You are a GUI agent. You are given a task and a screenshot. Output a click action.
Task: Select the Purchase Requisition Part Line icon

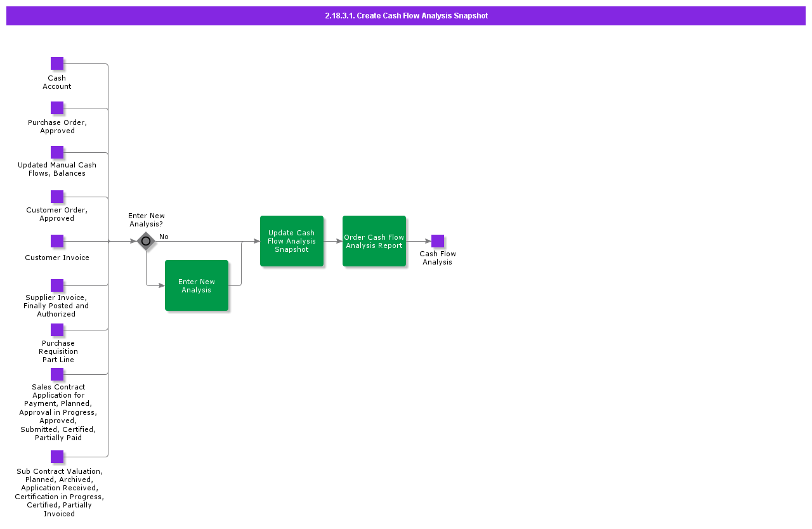point(57,330)
